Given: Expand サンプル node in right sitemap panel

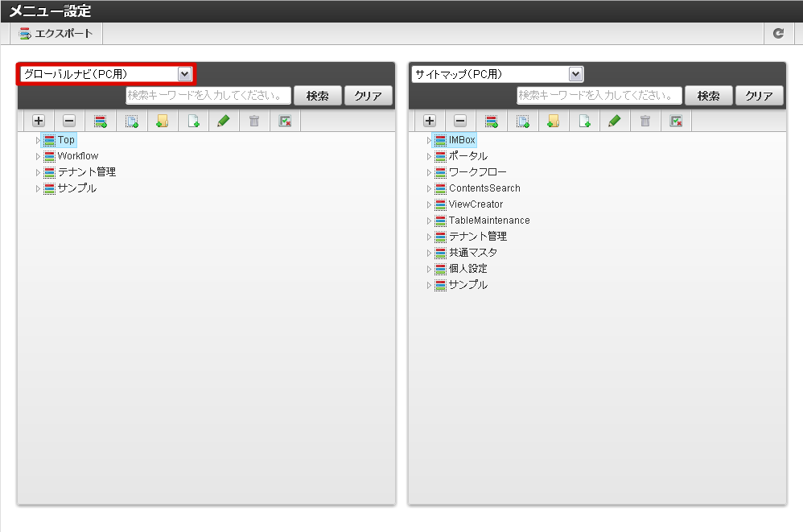Looking at the screenshot, I should pos(429,285).
